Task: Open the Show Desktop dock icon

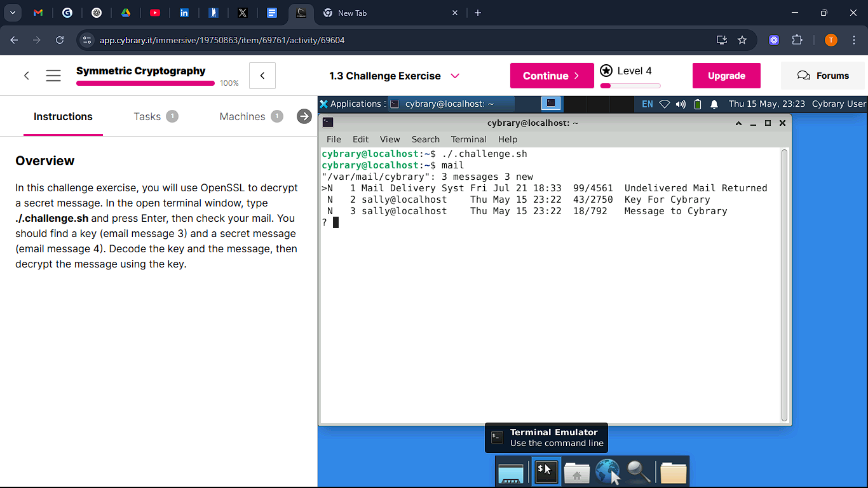Action: [x=511, y=473]
